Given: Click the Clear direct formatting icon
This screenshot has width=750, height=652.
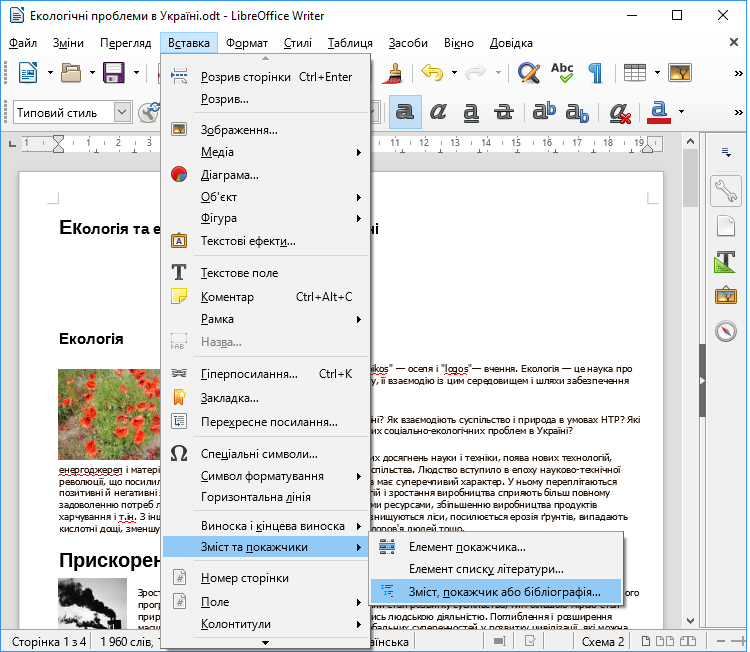Looking at the screenshot, I should coord(620,113).
